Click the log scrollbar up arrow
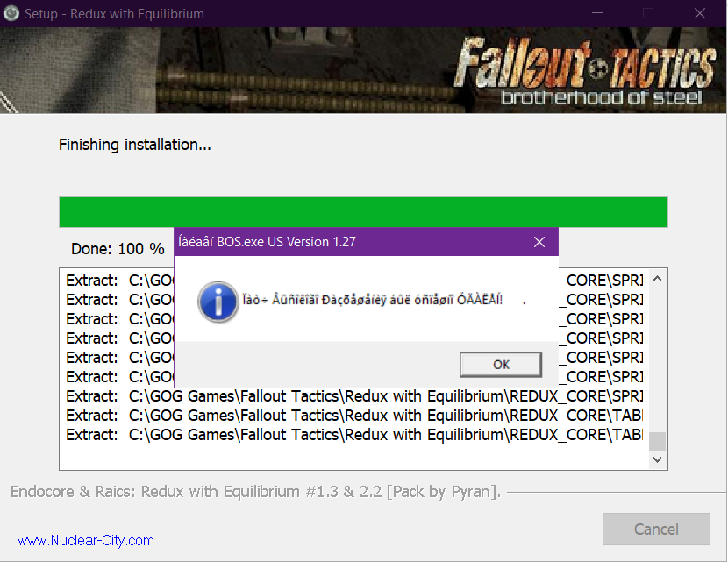728x562 pixels. click(x=657, y=279)
